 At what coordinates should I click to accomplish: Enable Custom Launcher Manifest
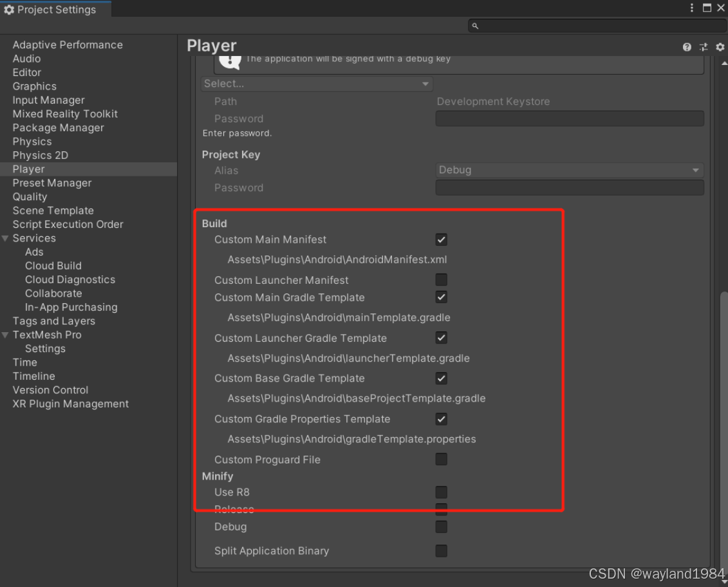(441, 279)
